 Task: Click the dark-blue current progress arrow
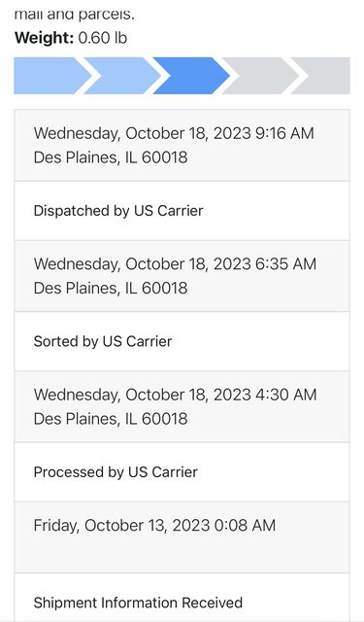(191, 76)
